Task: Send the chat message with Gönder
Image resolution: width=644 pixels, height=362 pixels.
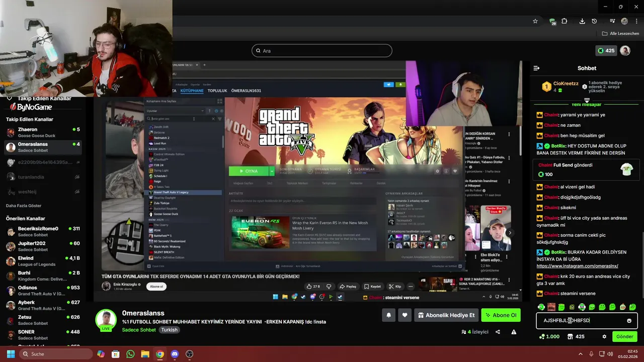Action: point(624,336)
